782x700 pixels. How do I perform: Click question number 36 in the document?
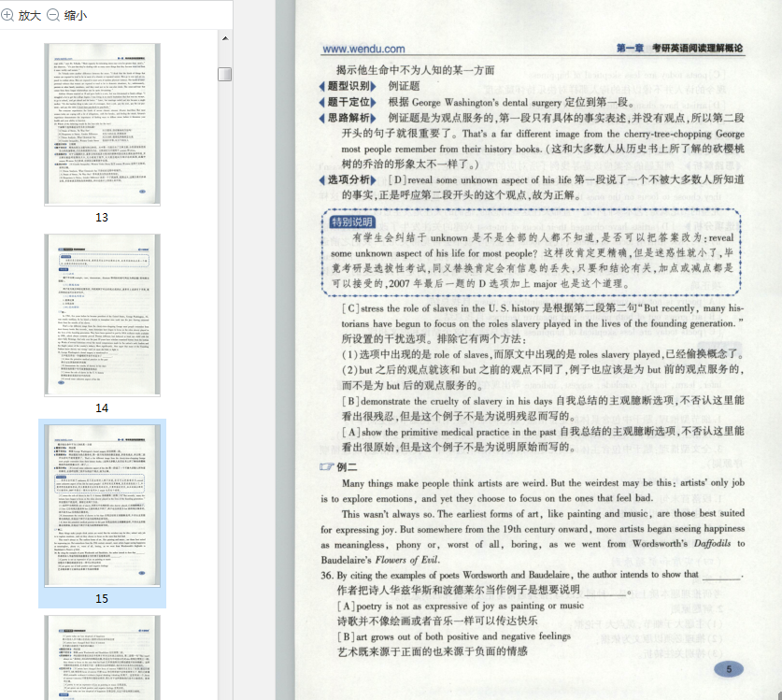tap(327, 576)
